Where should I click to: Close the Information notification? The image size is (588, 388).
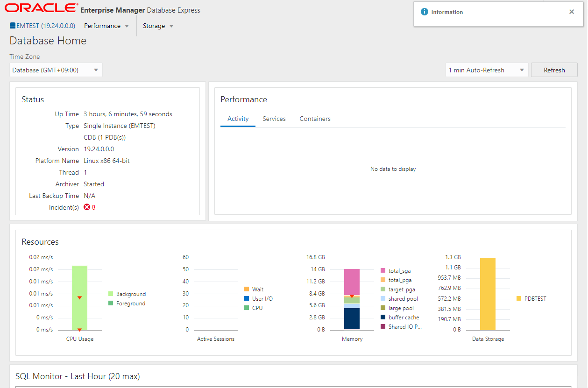(x=572, y=12)
